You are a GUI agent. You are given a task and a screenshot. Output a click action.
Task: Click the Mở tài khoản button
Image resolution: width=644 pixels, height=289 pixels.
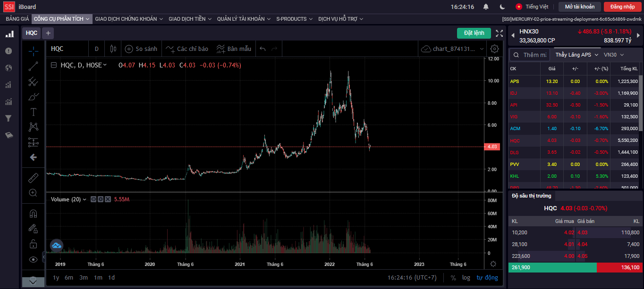[580, 7]
